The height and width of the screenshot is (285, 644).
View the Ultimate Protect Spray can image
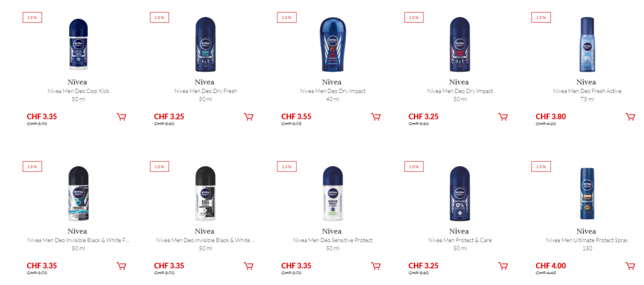click(587, 193)
